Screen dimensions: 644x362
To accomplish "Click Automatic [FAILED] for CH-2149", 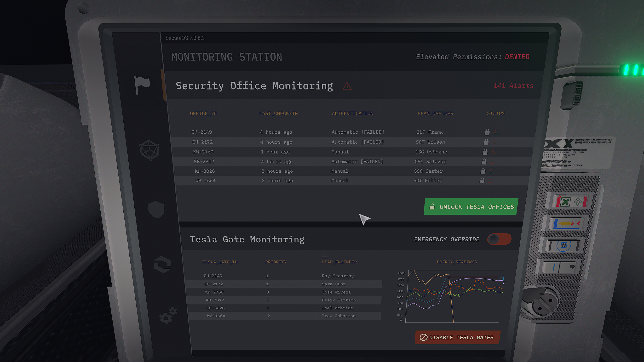I will [x=358, y=132].
